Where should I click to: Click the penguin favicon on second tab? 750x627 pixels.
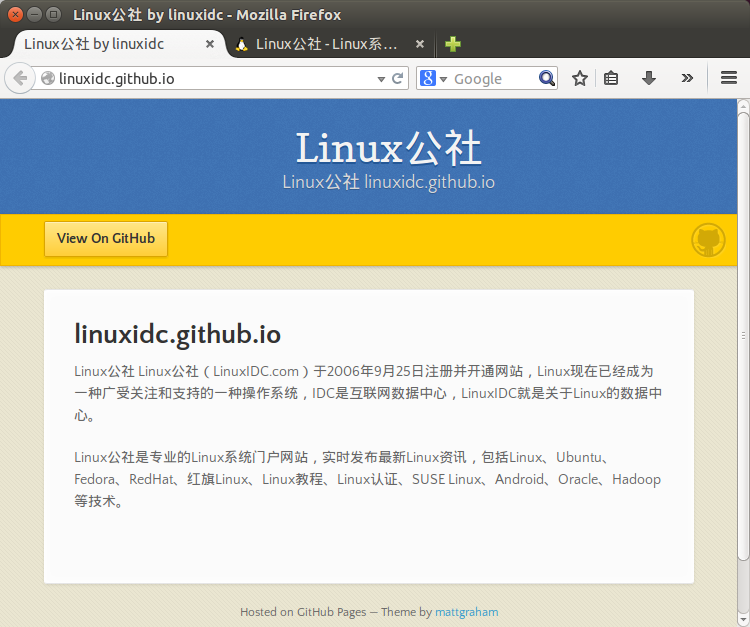coord(242,44)
